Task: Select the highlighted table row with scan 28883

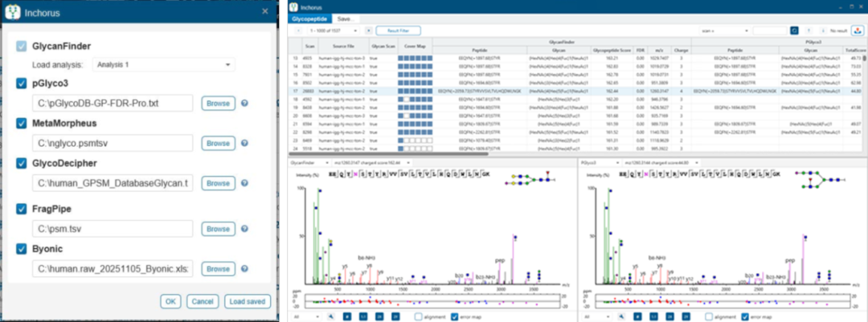Action: pos(575,90)
